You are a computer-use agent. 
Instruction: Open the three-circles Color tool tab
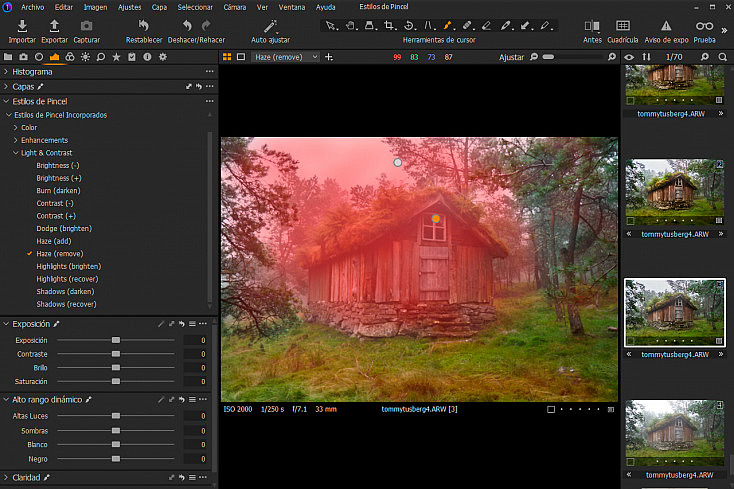click(x=70, y=57)
